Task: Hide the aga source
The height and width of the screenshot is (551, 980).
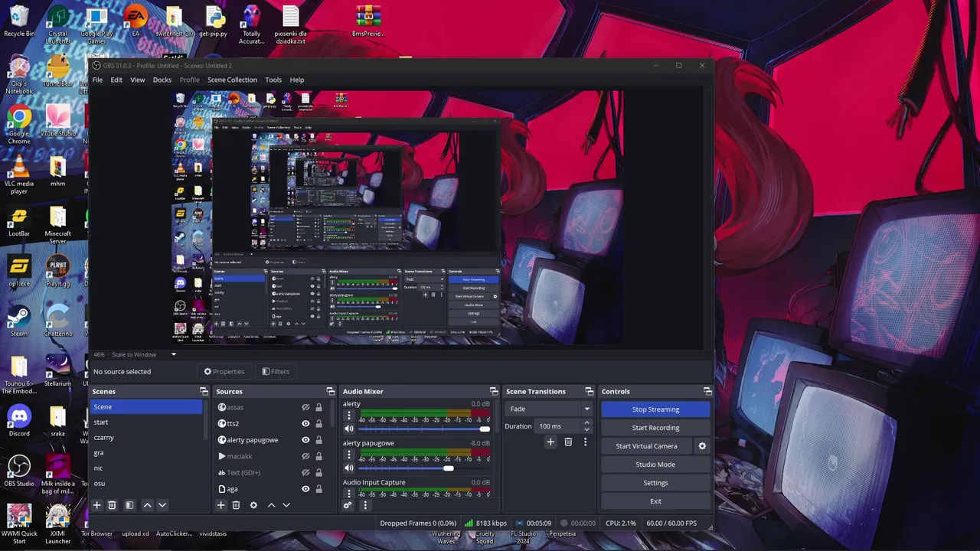Action: 305,489
